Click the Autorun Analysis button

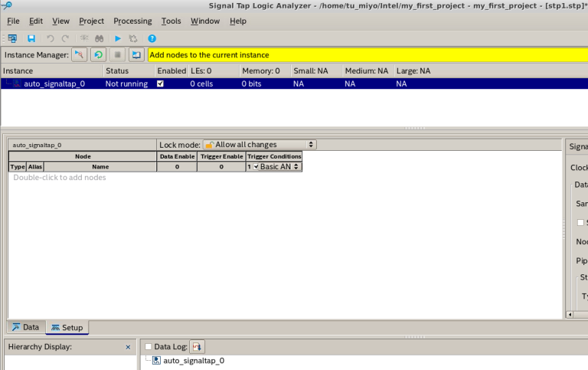coord(98,55)
